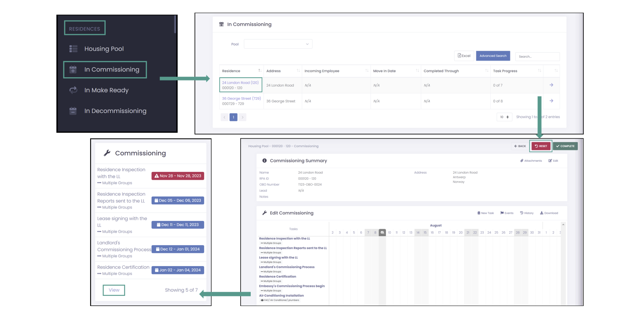The width and height of the screenshot is (644, 322).
Task: Click the Dec 11 - Dec 11, 2023 date badge
Action: 177,225
